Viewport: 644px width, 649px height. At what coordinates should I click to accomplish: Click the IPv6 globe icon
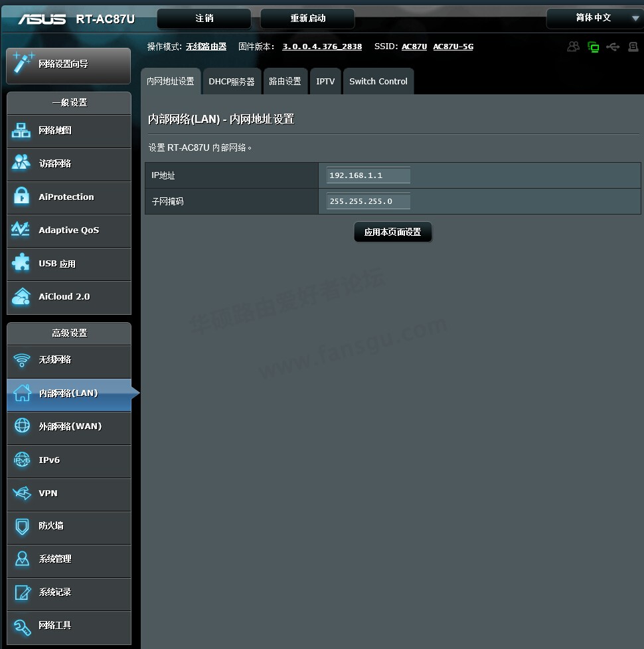point(22,460)
